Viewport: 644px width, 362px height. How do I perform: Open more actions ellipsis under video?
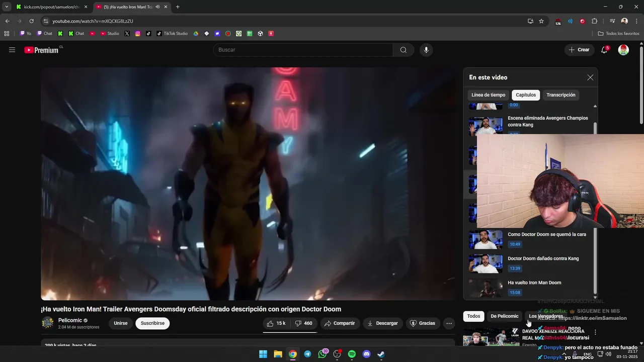(449, 323)
